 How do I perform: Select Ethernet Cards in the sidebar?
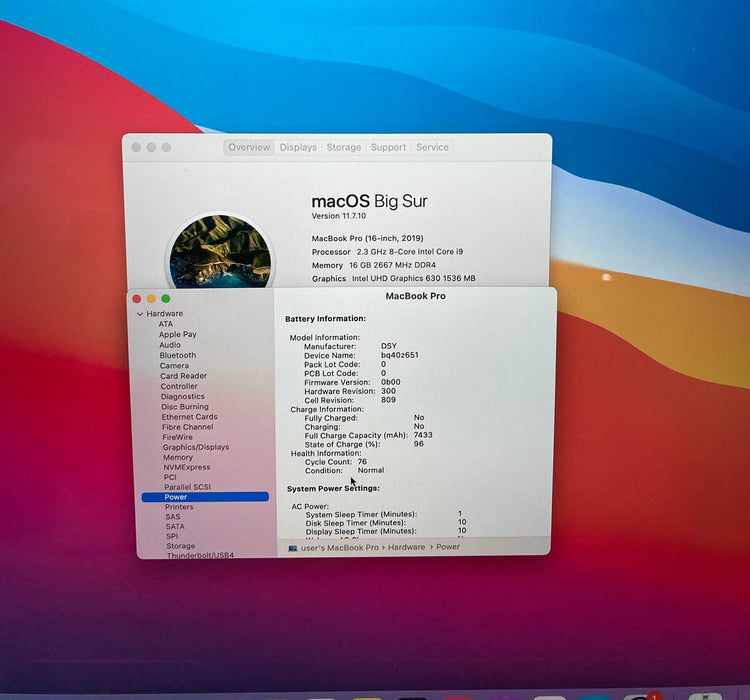click(x=189, y=417)
